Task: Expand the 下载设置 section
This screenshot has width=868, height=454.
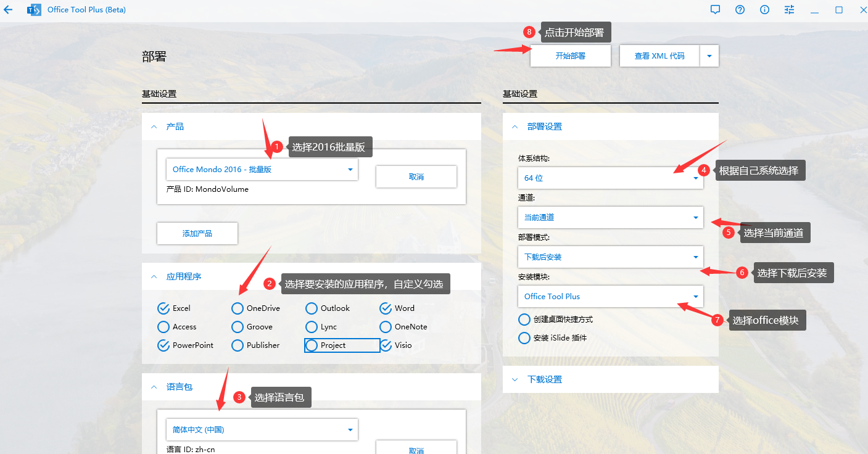Action: (515, 379)
